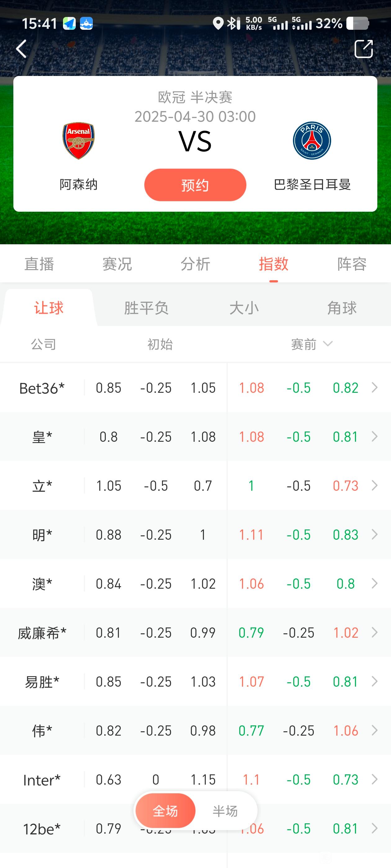Expand the Inter* row chevron

coord(374,779)
